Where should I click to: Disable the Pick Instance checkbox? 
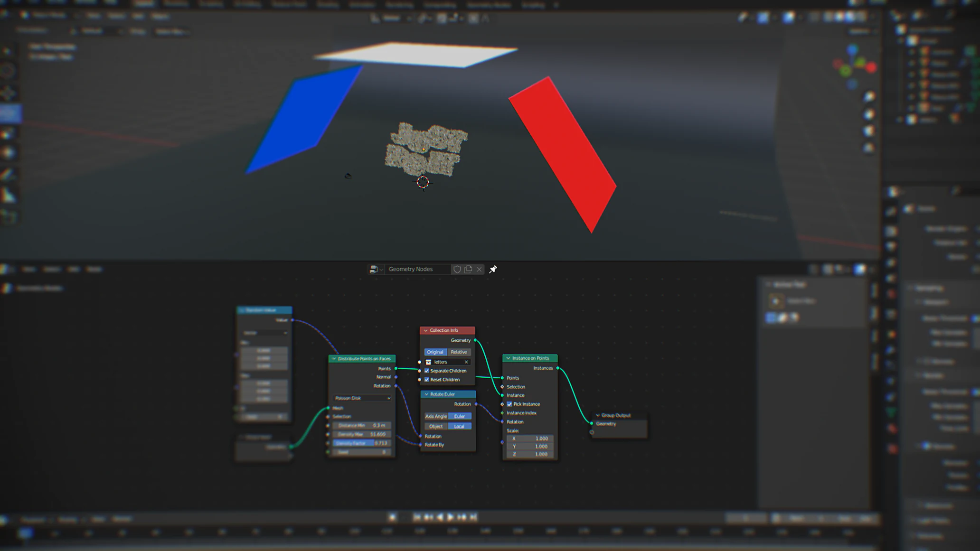(509, 404)
